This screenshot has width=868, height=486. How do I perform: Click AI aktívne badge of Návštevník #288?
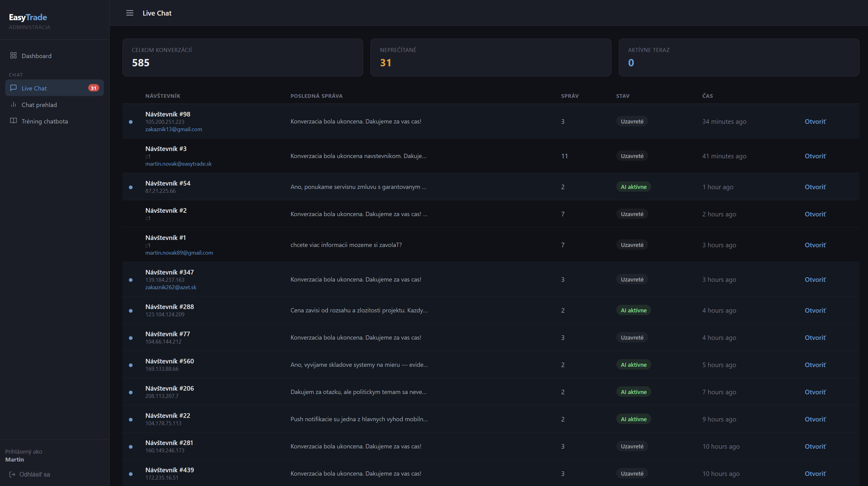[x=633, y=310]
